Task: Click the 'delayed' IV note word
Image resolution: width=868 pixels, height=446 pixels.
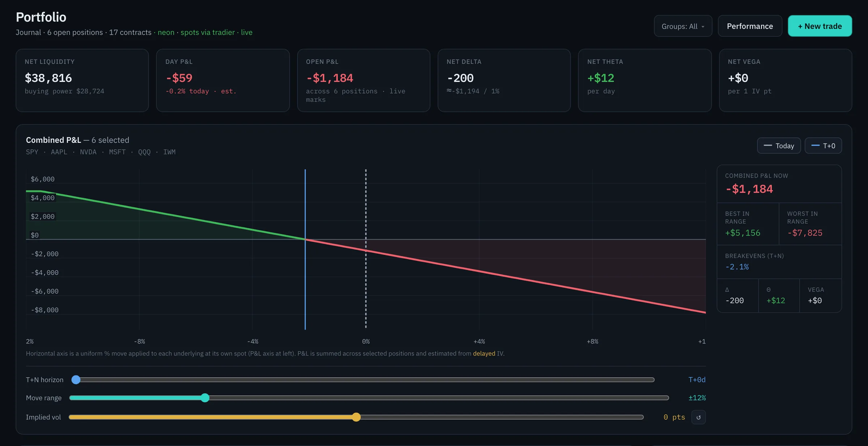Action: [x=484, y=353]
